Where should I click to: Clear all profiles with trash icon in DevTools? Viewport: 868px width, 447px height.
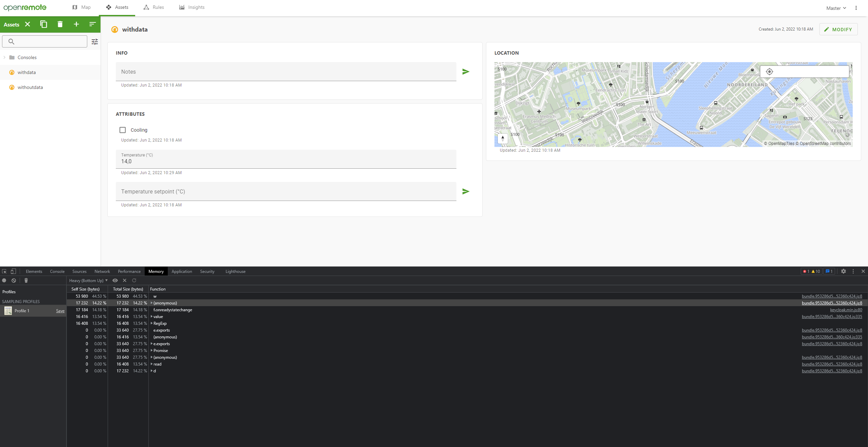26,280
